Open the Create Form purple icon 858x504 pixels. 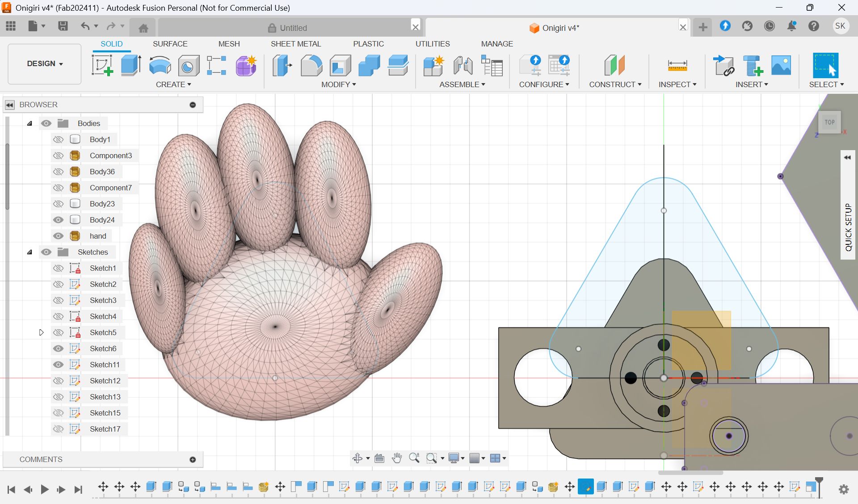tap(246, 66)
